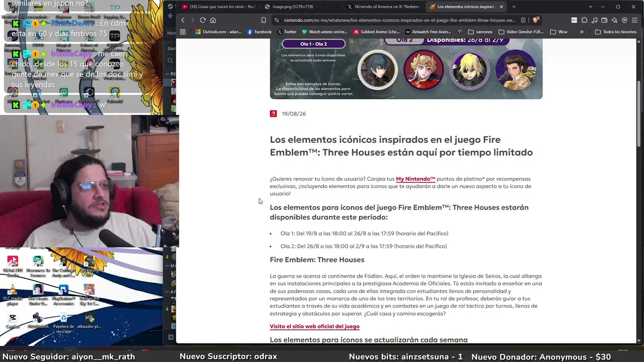Select PlayStation Accessories desktop shortcut

tap(63, 295)
